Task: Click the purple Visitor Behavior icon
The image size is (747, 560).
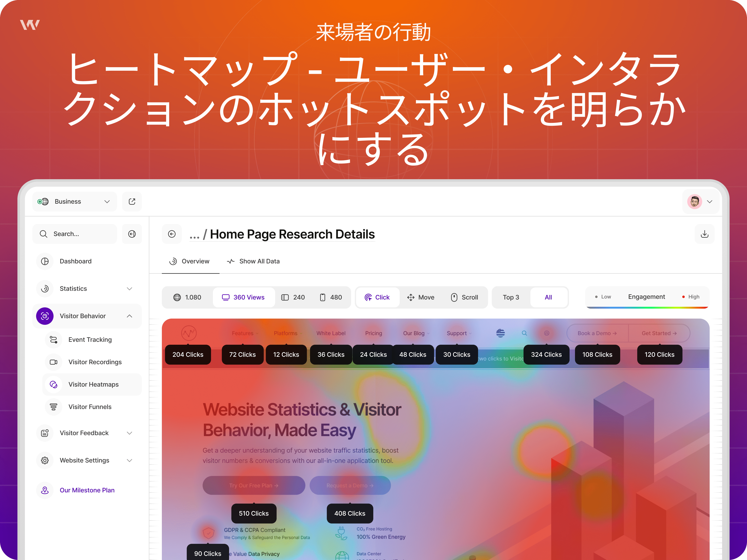Action: point(45,316)
